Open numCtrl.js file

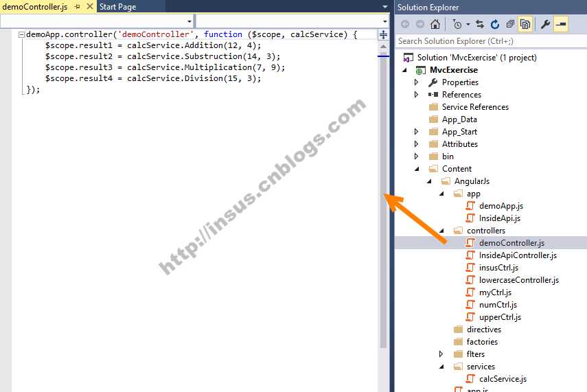498,305
